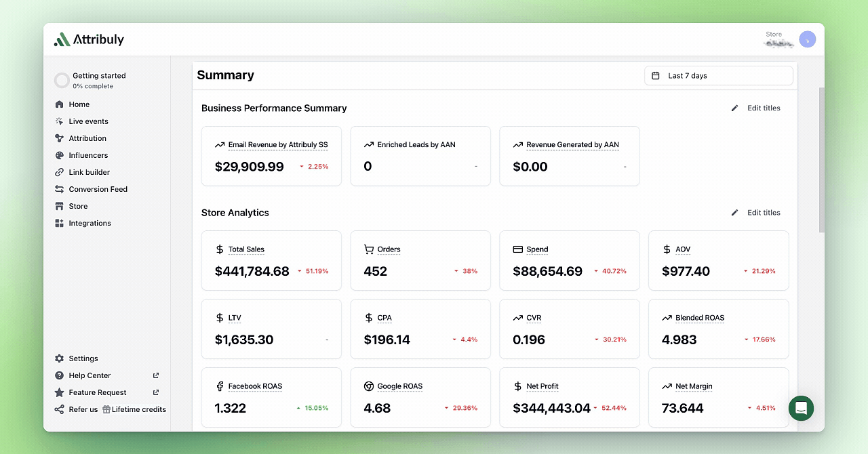This screenshot has width=868, height=454.
Task: Click the pencil icon next to Store Analytics
Action: click(734, 212)
